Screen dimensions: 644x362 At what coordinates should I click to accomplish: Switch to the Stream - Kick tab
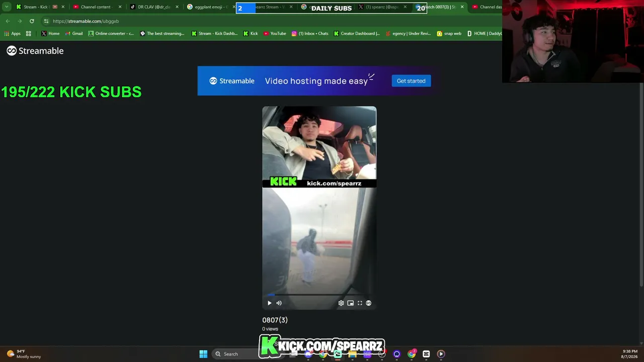point(39,7)
